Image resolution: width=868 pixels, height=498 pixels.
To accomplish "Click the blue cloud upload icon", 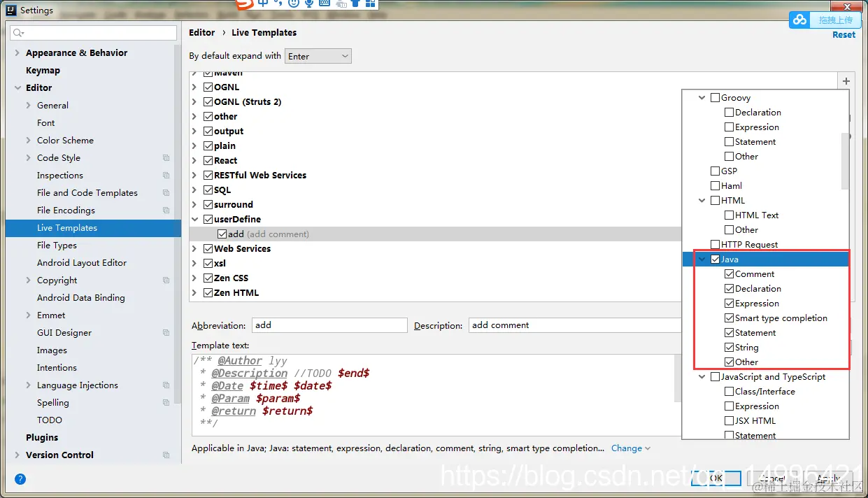I will [x=799, y=20].
